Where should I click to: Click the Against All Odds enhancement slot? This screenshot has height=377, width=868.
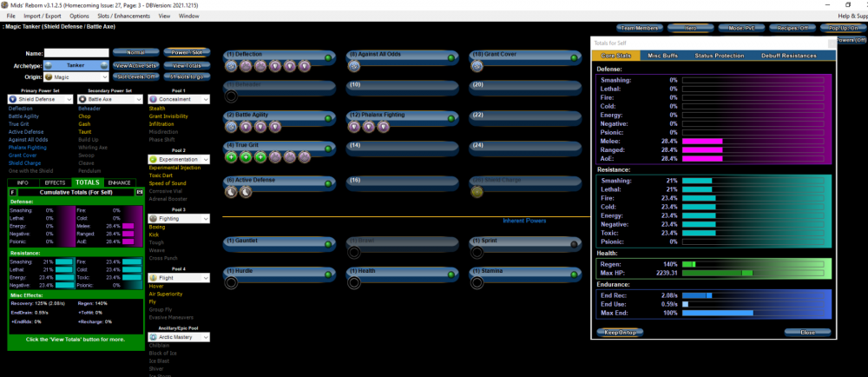coord(354,65)
